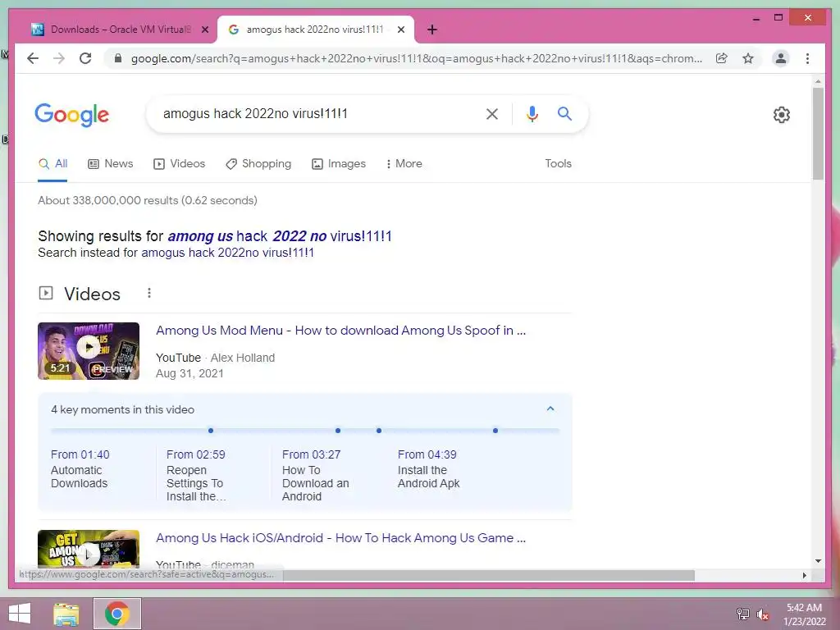
Task: Open Google quick settings gear
Action: tap(782, 115)
